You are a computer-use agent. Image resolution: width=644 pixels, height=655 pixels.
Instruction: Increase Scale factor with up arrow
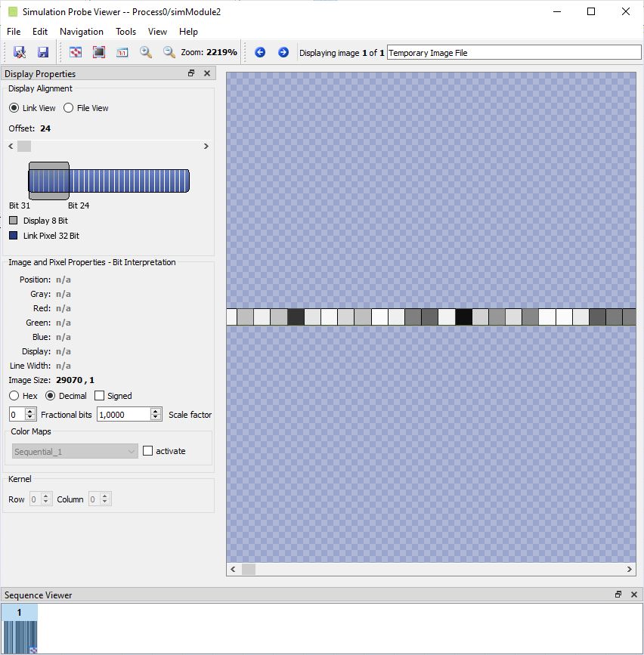coord(156,411)
